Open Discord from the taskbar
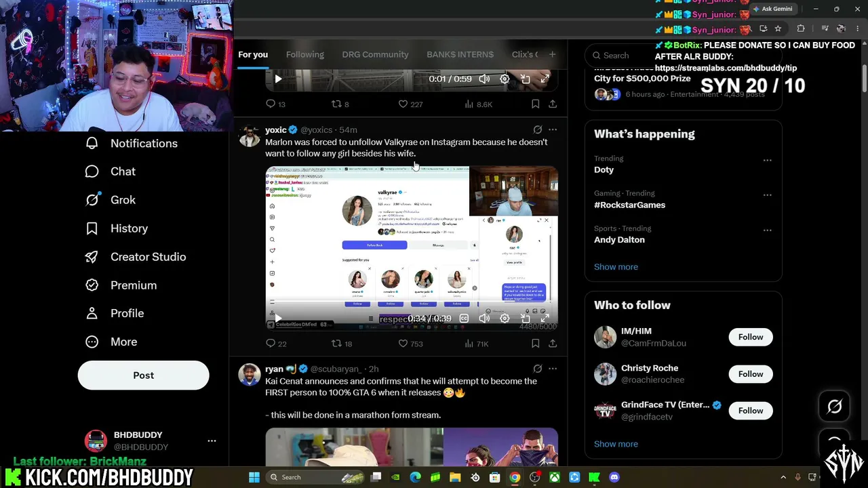The image size is (868, 488). tap(614, 477)
